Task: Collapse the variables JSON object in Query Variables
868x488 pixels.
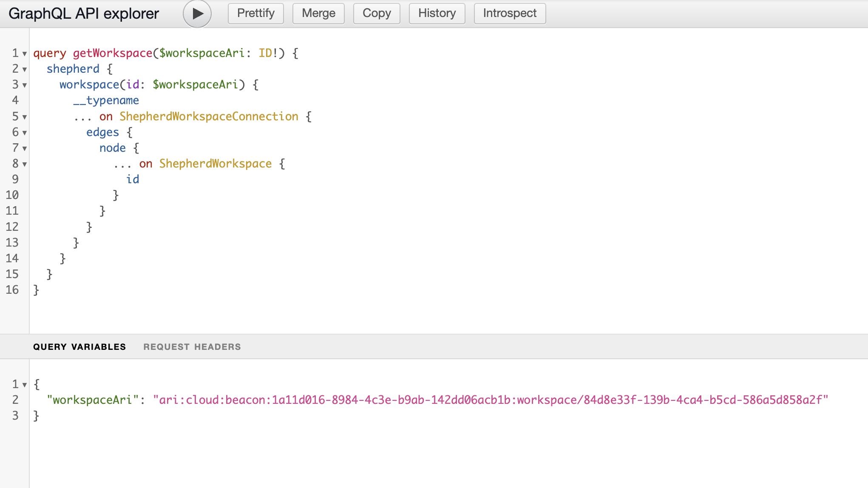Action: 24,385
